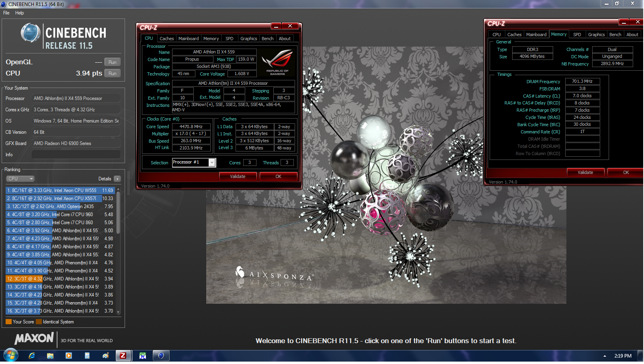The image size is (644, 364).
Task: Open Bench tab in left CPU-Z
Action: pos(268,39)
